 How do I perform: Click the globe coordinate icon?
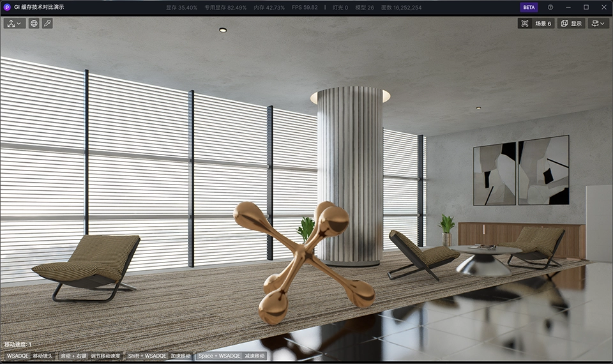(x=34, y=23)
